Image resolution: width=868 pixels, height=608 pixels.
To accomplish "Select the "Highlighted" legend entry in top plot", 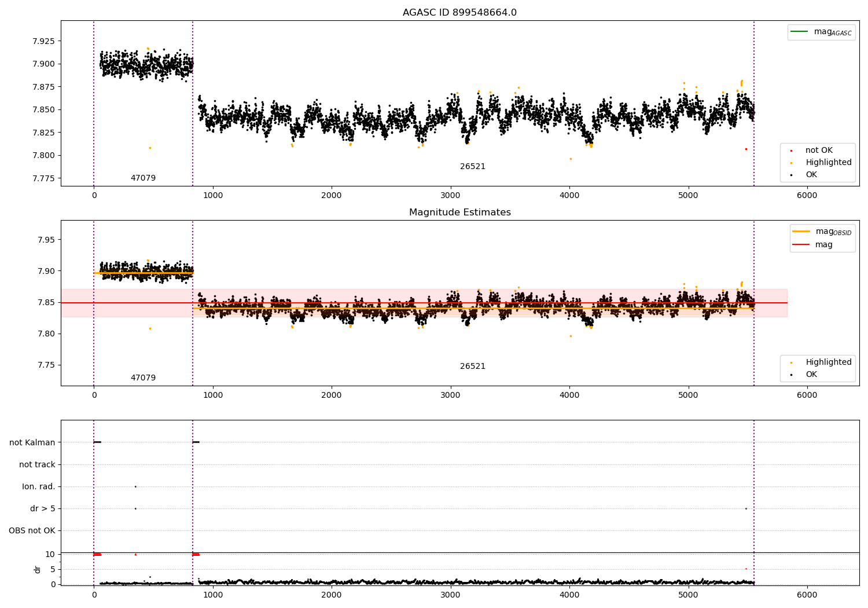I will click(x=819, y=163).
